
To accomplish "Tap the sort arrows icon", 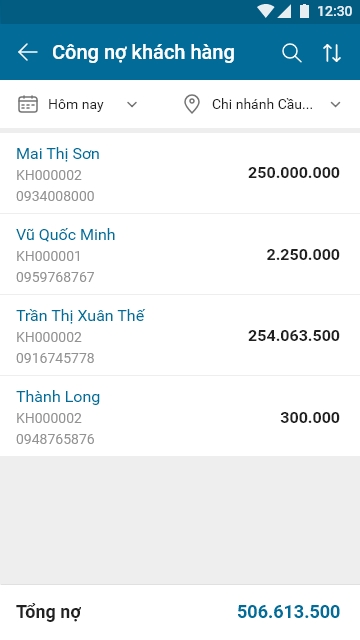I will click(332, 53).
